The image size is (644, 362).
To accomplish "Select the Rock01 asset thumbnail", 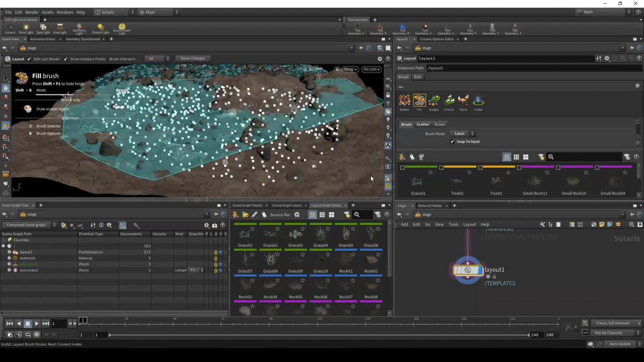I will tap(346, 261).
